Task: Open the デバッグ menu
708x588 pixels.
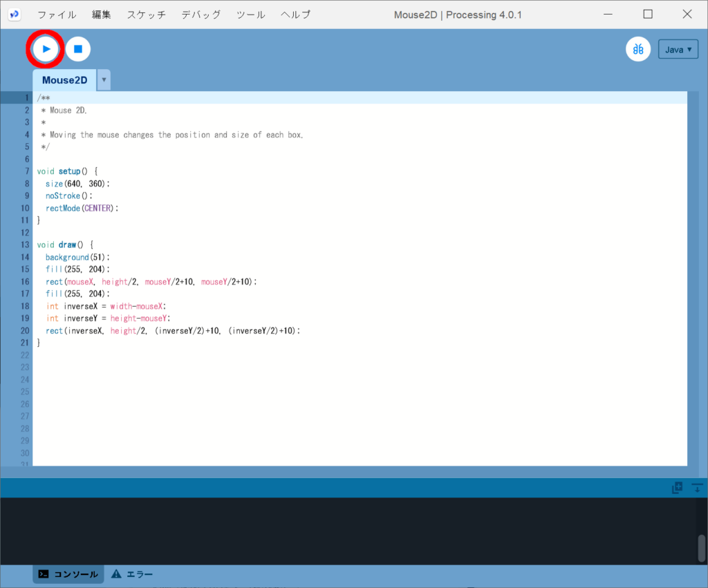Action: pos(201,15)
